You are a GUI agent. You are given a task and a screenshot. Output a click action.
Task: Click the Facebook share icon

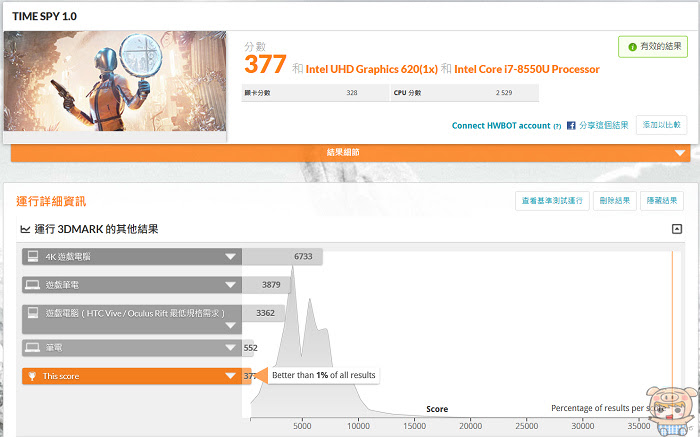pyautogui.click(x=571, y=125)
